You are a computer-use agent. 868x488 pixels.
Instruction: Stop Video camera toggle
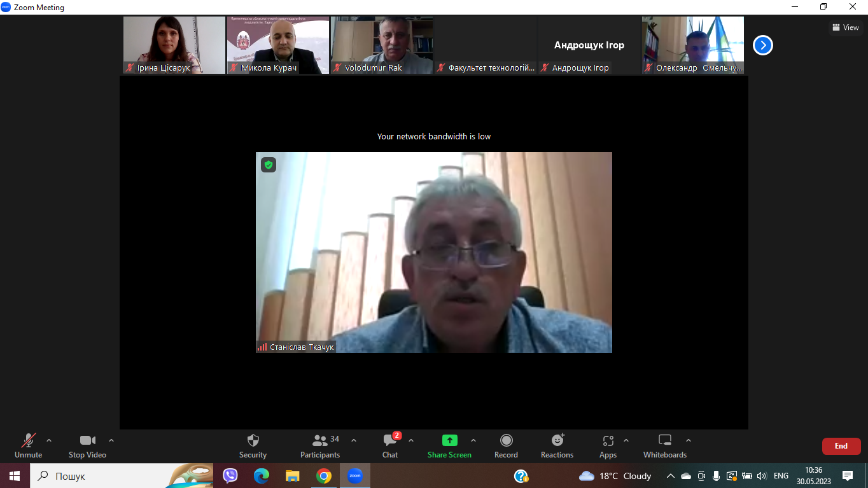point(87,440)
